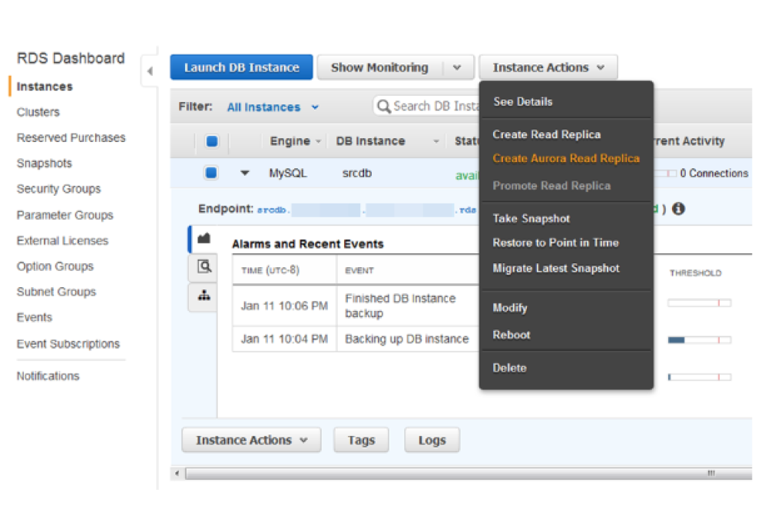Click the info icon next to endpoint
768x532 pixels.
(x=678, y=209)
